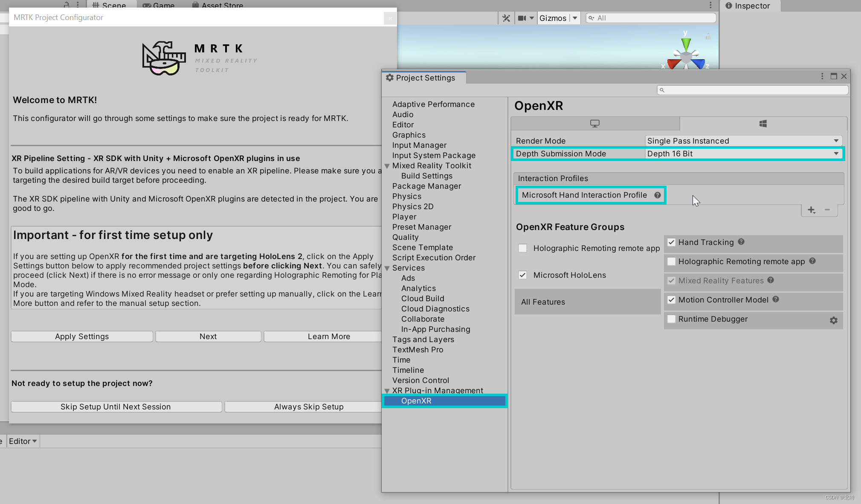Screen dimensions: 861x504
Task: Open the scene camera dropdown arrow
Action: click(532, 18)
